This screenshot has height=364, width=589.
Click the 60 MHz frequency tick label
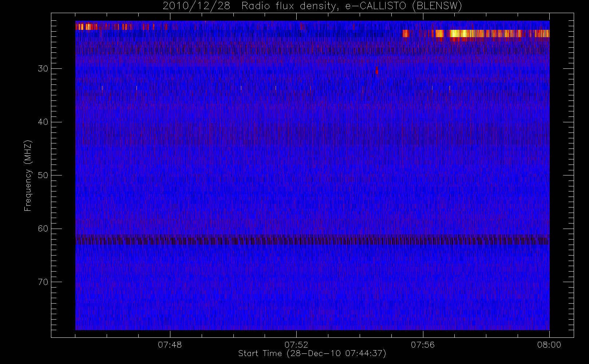(x=43, y=229)
